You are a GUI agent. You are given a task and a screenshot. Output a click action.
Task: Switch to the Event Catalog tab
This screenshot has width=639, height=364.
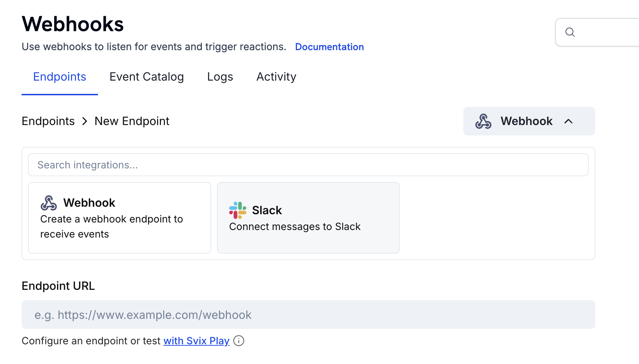point(147,77)
